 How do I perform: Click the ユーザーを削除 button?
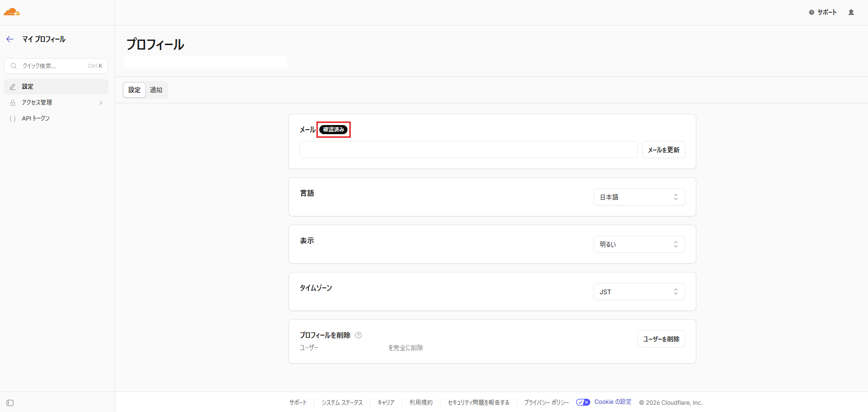pyautogui.click(x=661, y=339)
